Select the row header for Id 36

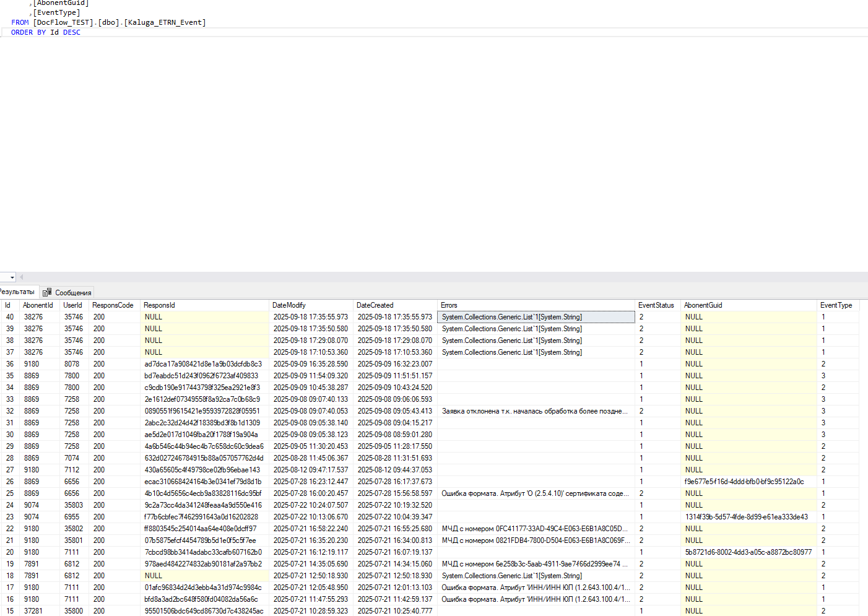coord(10,364)
